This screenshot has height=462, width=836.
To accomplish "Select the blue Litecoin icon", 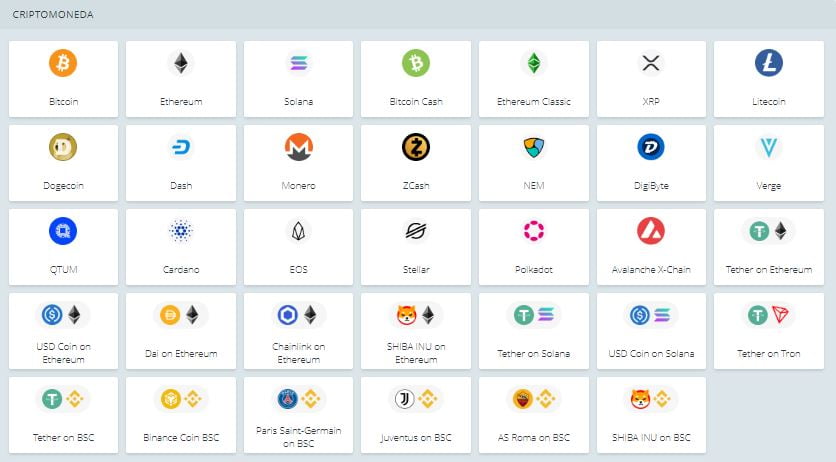I will [769, 63].
